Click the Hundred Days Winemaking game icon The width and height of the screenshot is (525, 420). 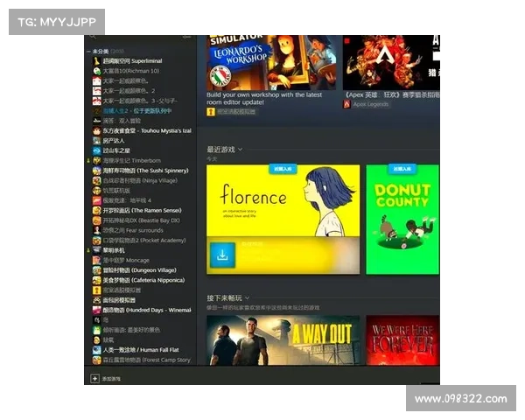(x=97, y=310)
